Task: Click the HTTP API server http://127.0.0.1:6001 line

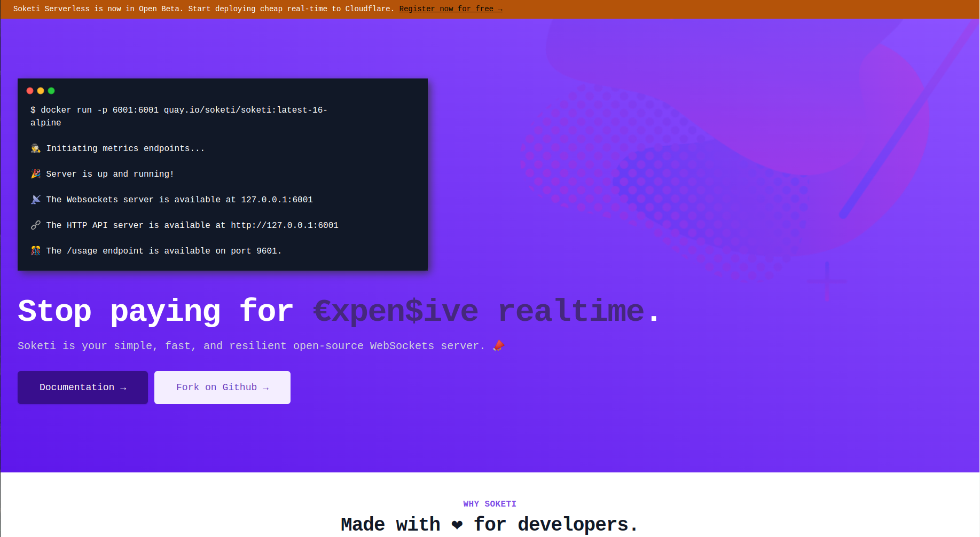Action: coord(192,225)
